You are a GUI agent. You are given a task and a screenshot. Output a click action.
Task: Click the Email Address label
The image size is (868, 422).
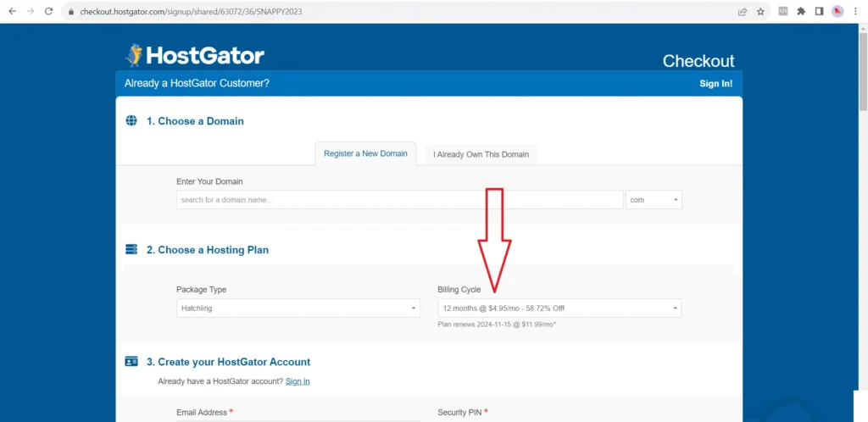pos(204,412)
